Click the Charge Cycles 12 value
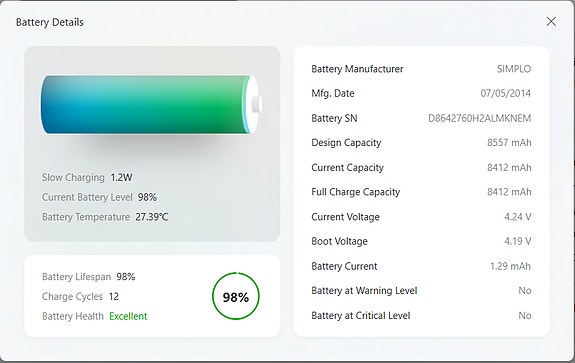 [114, 296]
